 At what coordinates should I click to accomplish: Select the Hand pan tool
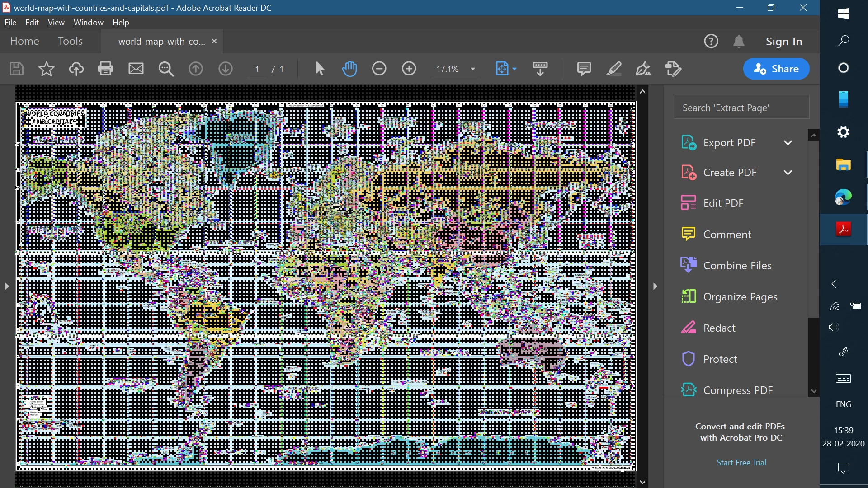[x=349, y=69]
